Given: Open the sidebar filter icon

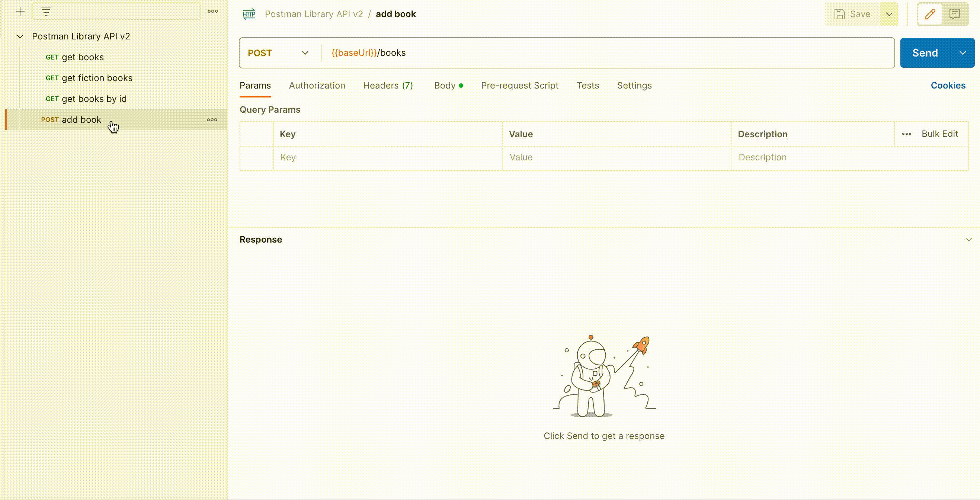Looking at the screenshot, I should [x=46, y=11].
